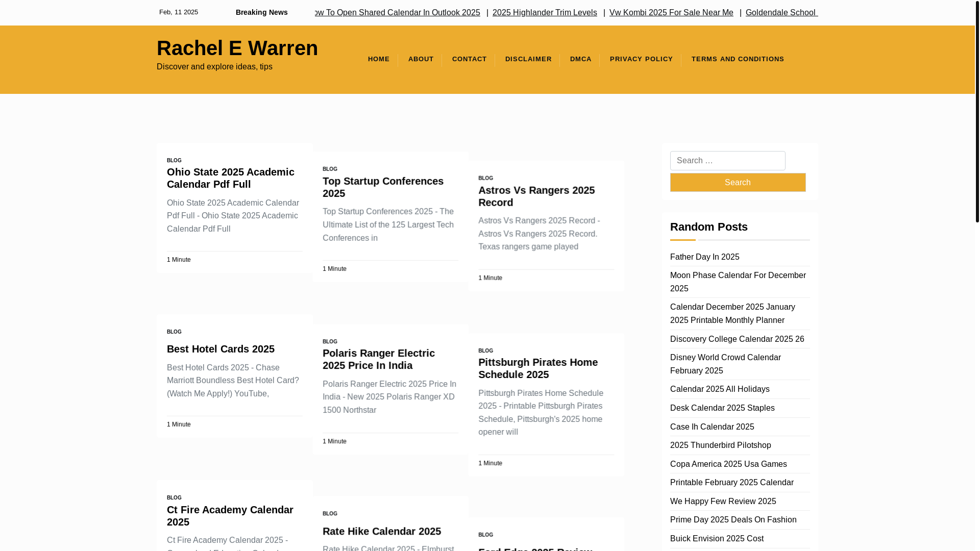The height and width of the screenshot is (551, 980).
Task: Open the TERMS AND CONDITIONS page
Action: pyautogui.click(x=738, y=59)
